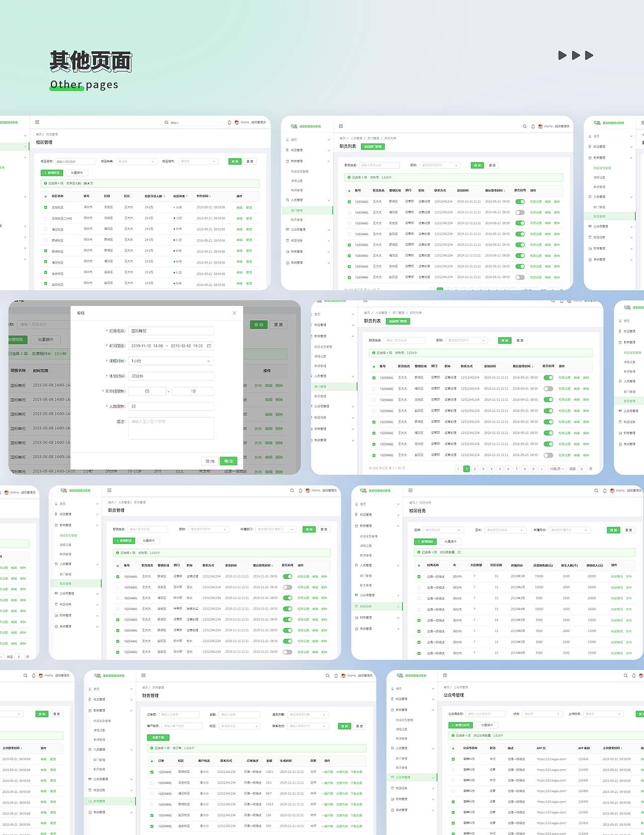Click user avatar on 财务管理 page header
Image resolution: width=644 pixels, height=835 pixels.
[x=344, y=675]
